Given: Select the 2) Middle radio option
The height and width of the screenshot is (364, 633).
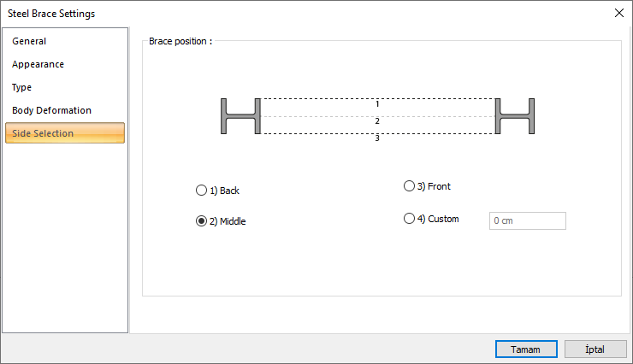Looking at the screenshot, I should [202, 221].
